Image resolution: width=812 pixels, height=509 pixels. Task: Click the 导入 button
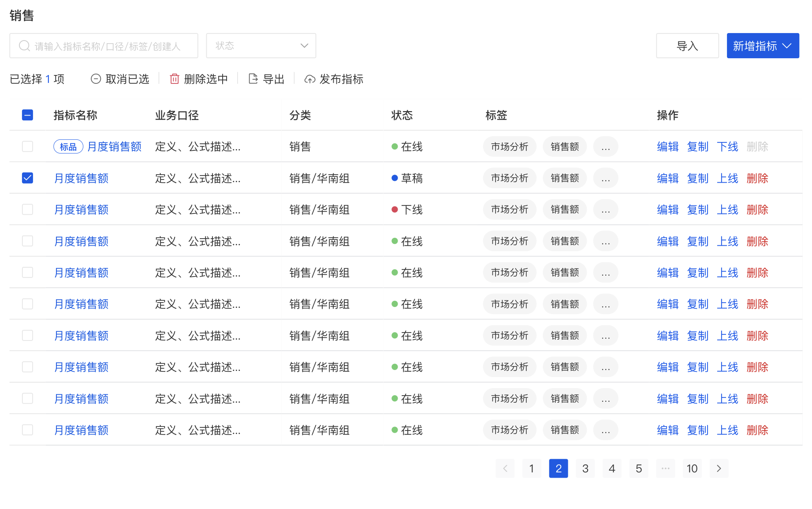pos(687,45)
